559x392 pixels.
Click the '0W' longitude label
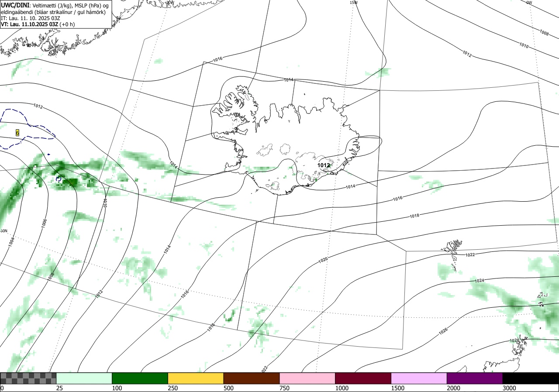click(x=529, y=2)
